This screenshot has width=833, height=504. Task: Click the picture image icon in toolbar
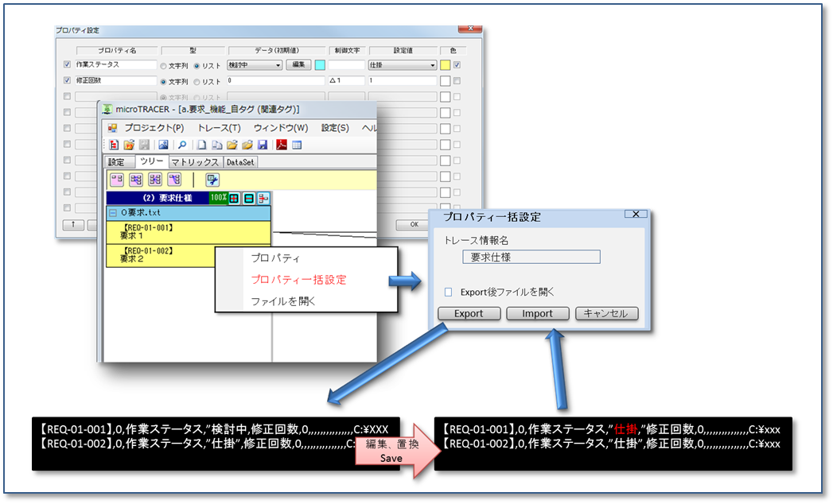click(163, 145)
